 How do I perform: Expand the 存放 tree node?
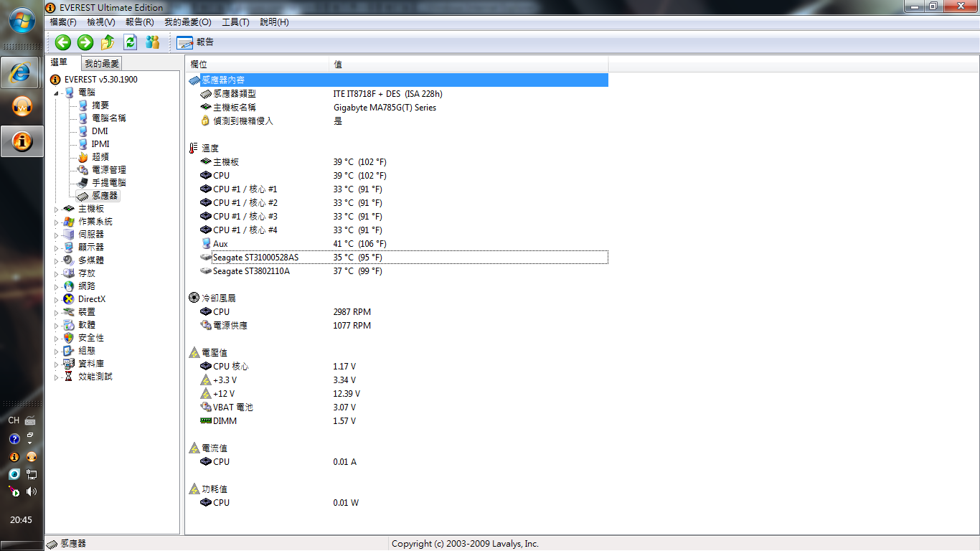click(57, 273)
